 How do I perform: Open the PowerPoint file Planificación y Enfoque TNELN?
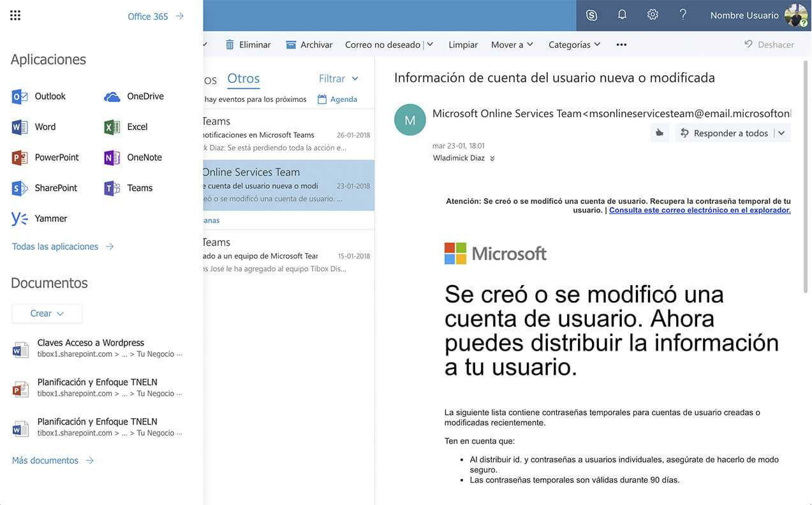[98, 388]
